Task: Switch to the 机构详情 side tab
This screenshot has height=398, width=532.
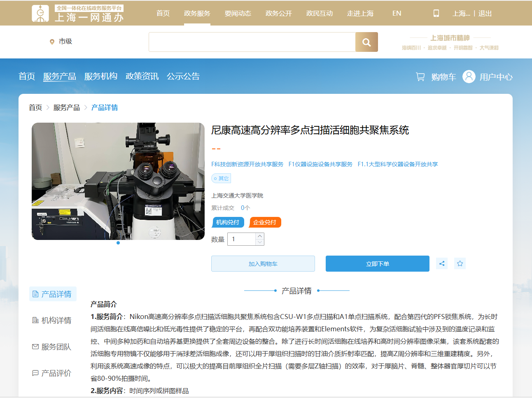Action: [x=52, y=320]
